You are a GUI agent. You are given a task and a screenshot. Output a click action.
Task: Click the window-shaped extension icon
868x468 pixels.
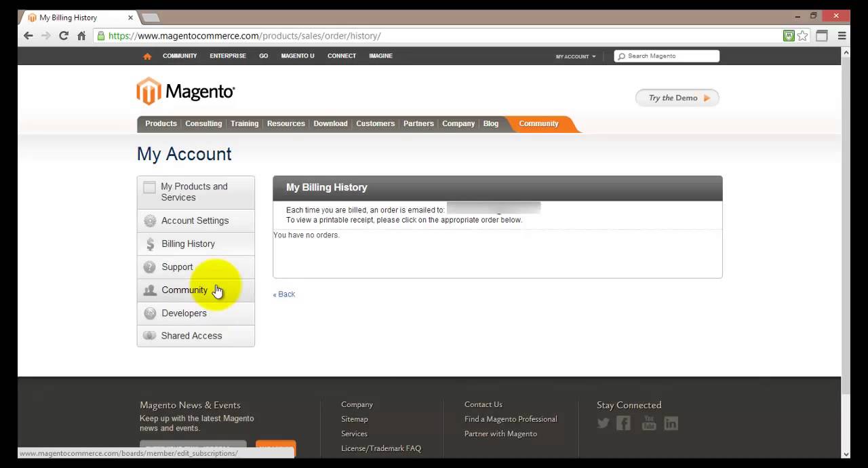[822, 36]
